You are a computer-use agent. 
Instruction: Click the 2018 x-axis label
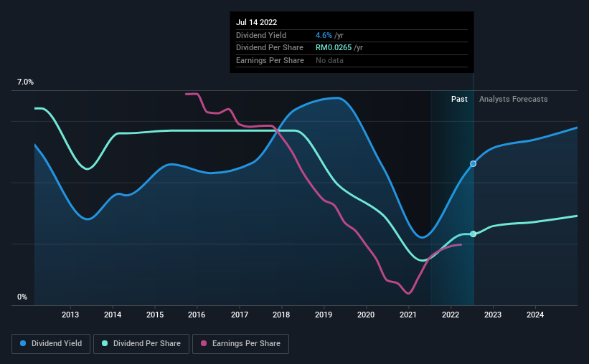coord(281,315)
